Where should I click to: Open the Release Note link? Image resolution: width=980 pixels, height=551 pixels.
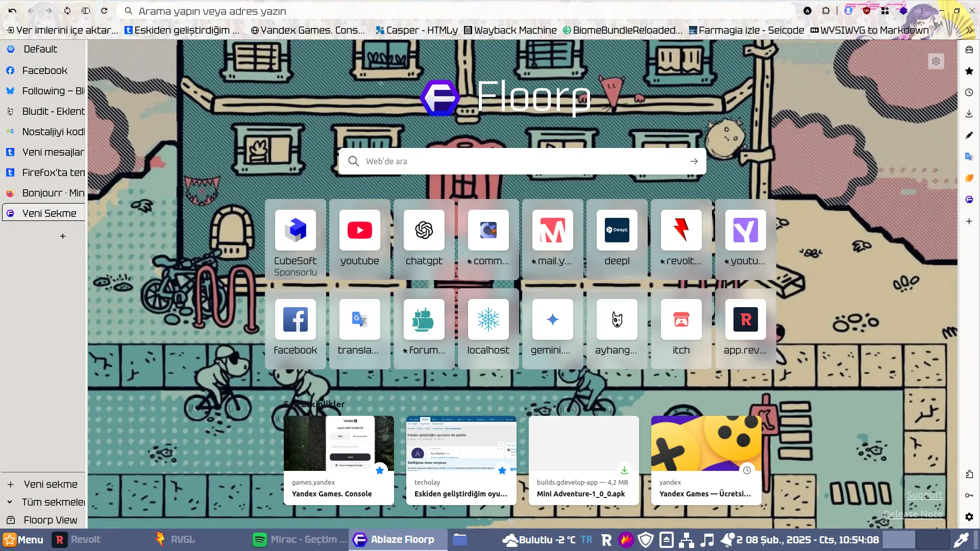tap(913, 514)
